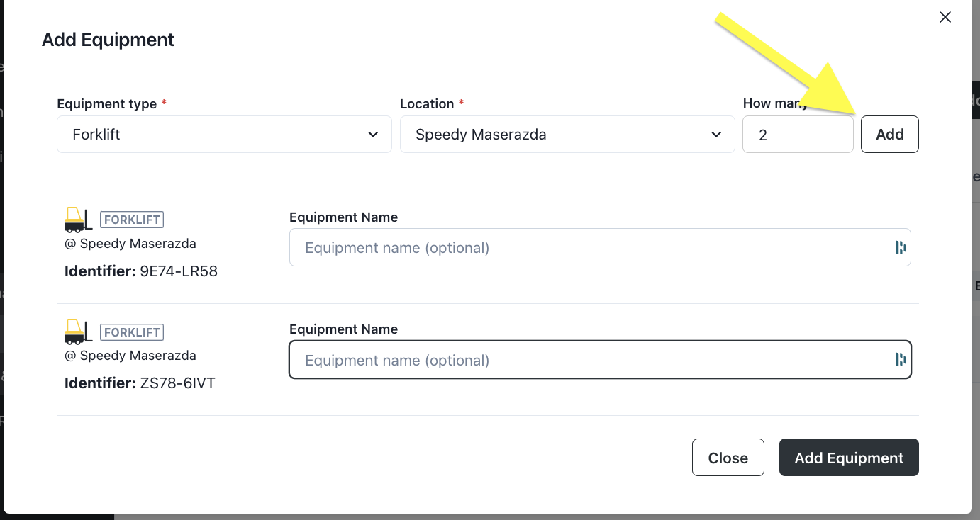
Task: Click the How many quantity input showing 2
Action: (x=798, y=134)
